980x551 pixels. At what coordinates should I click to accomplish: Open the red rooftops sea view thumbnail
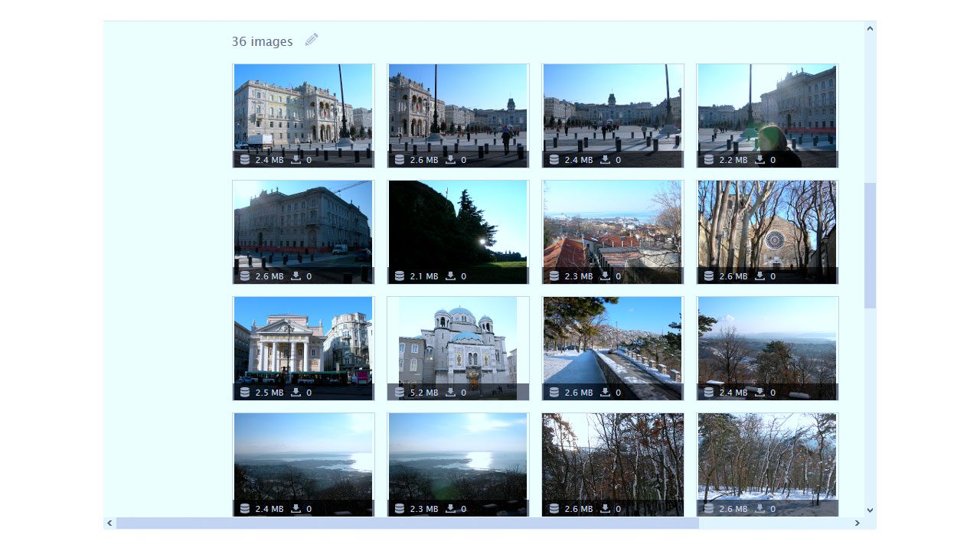pos(612,232)
